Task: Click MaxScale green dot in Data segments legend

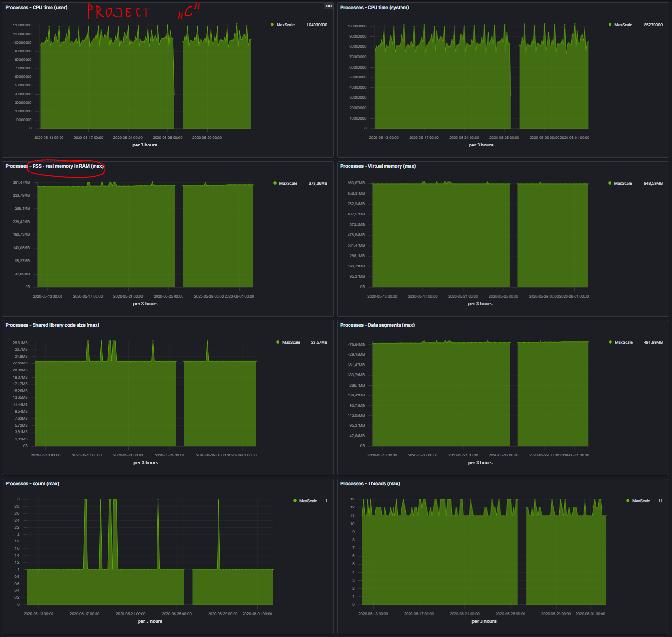Action: click(x=610, y=342)
